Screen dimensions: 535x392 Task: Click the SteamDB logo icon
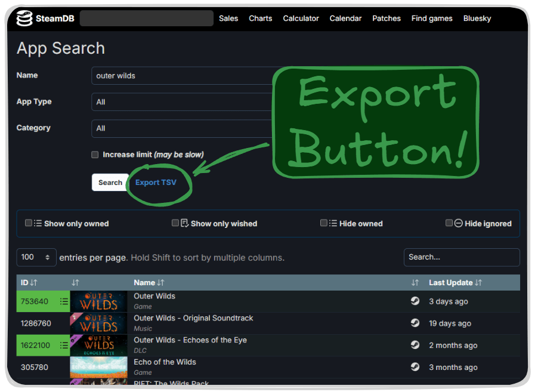[24, 18]
